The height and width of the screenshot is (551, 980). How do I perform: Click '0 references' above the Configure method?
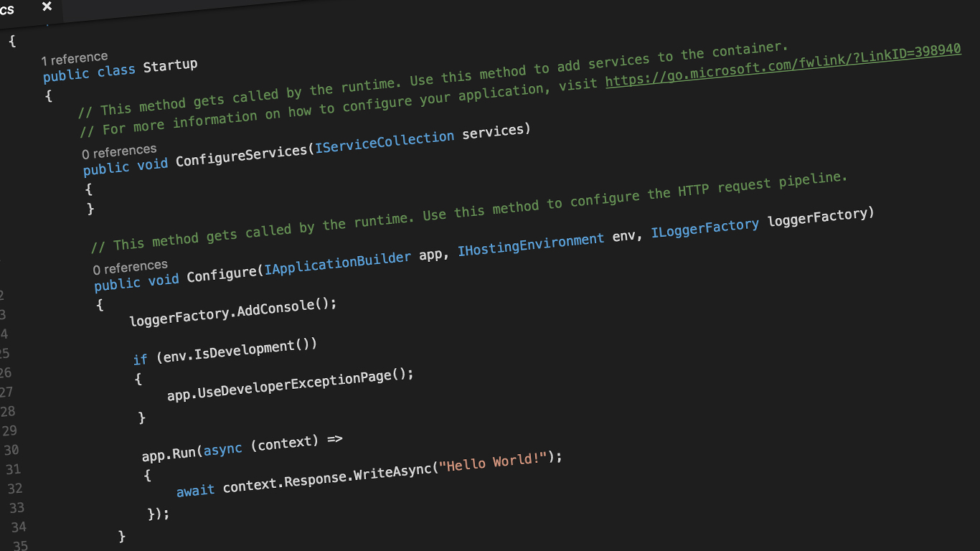[130, 266]
